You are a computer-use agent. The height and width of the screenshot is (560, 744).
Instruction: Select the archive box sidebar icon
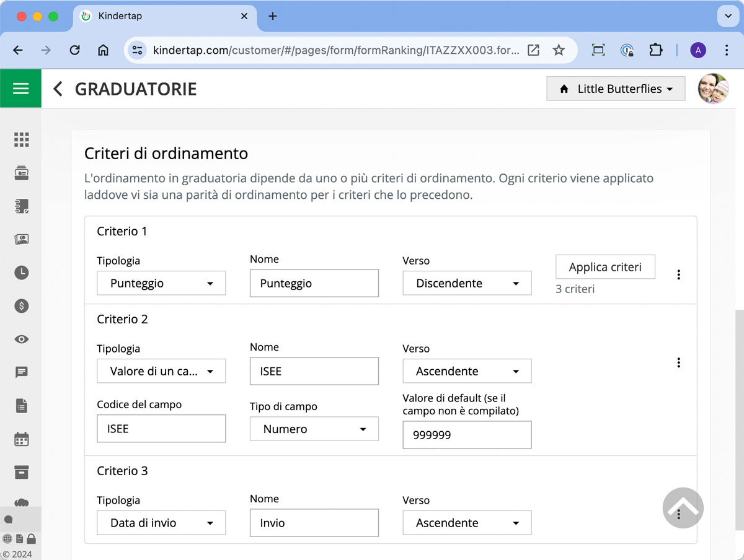(21, 472)
